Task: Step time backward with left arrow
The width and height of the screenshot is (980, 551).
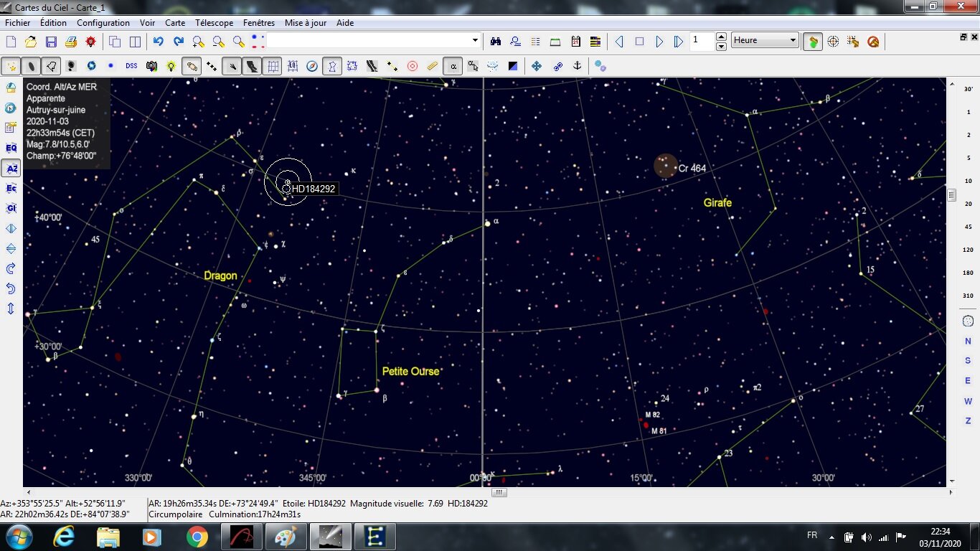Action: pos(619,42)
